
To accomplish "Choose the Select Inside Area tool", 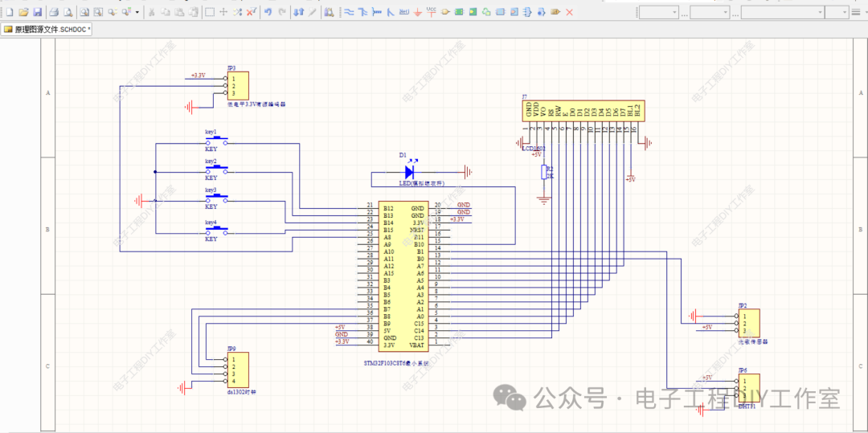I will (x=209, y=11).
